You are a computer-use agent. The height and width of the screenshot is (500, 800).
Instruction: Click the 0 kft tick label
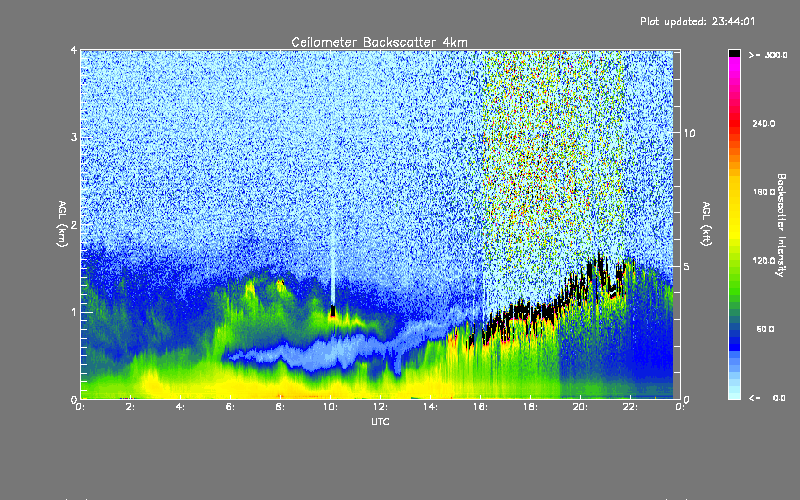pyautogui.click(x=687, y=399)
